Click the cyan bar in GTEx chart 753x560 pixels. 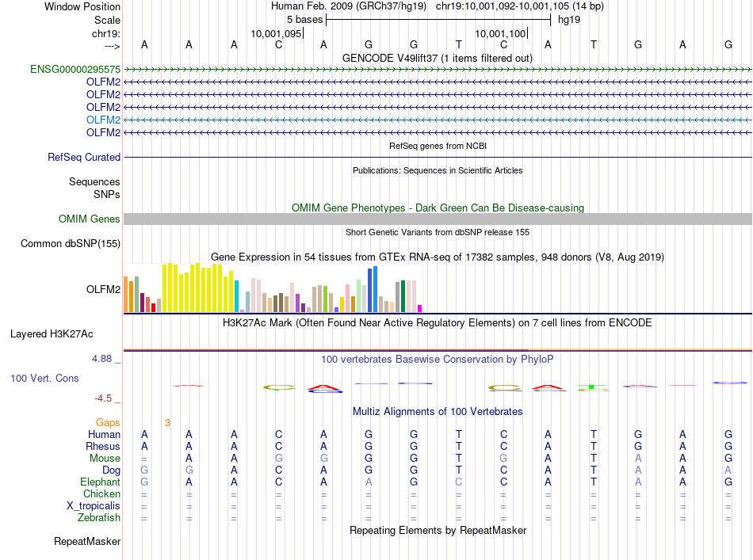237,296
